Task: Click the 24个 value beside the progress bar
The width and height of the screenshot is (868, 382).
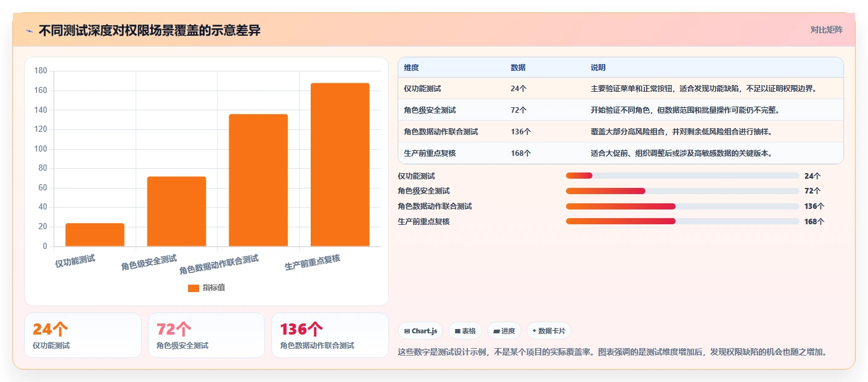Action: [x=813, y=176]
